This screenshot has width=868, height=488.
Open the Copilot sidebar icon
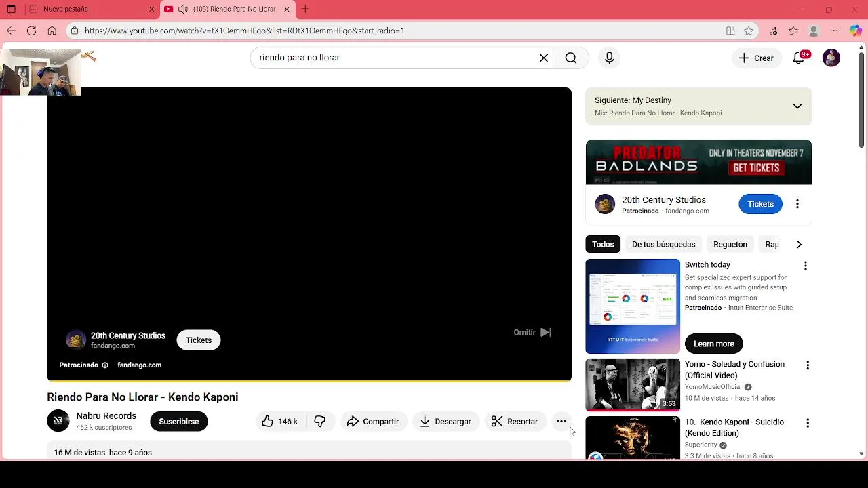click(x=855, y=30)
